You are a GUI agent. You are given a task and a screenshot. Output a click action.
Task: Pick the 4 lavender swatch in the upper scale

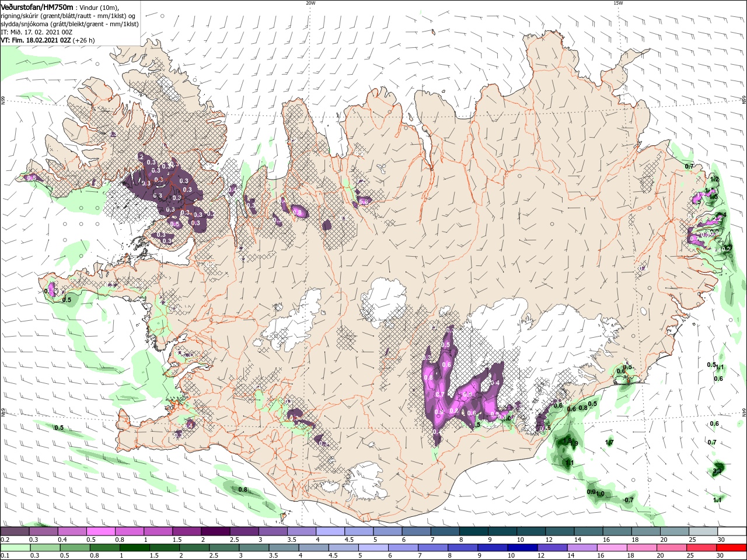tap(330, 531)
